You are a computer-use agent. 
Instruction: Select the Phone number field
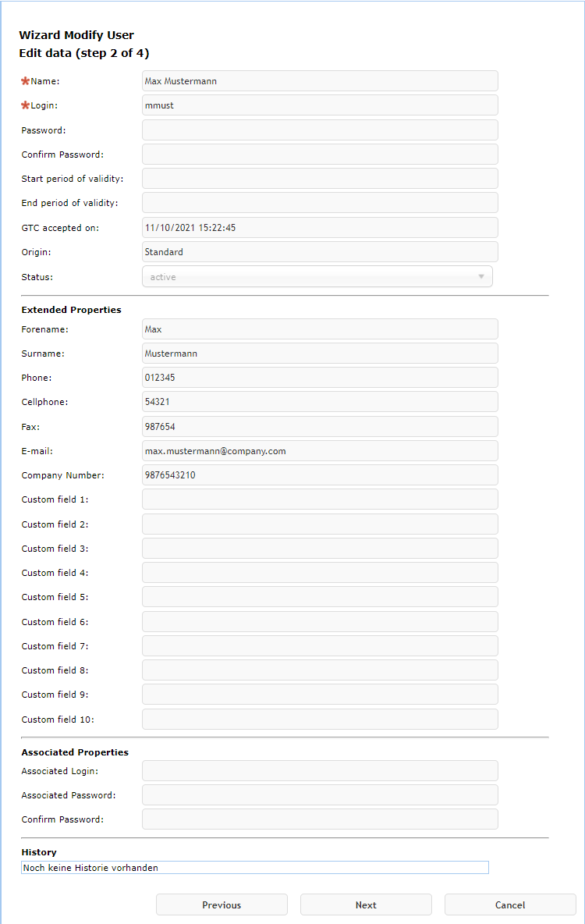(x=320, y=378)
